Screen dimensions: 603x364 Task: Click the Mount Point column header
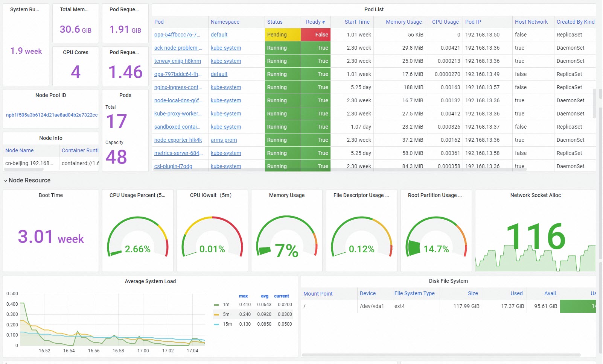tap(318, 294)
